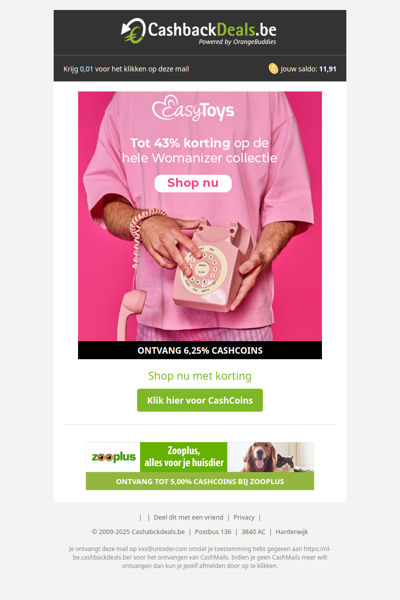This screenshot has width=400, height=600.
Task: Open the Deel dit met een vriend link
Action: tap(188, 517)
